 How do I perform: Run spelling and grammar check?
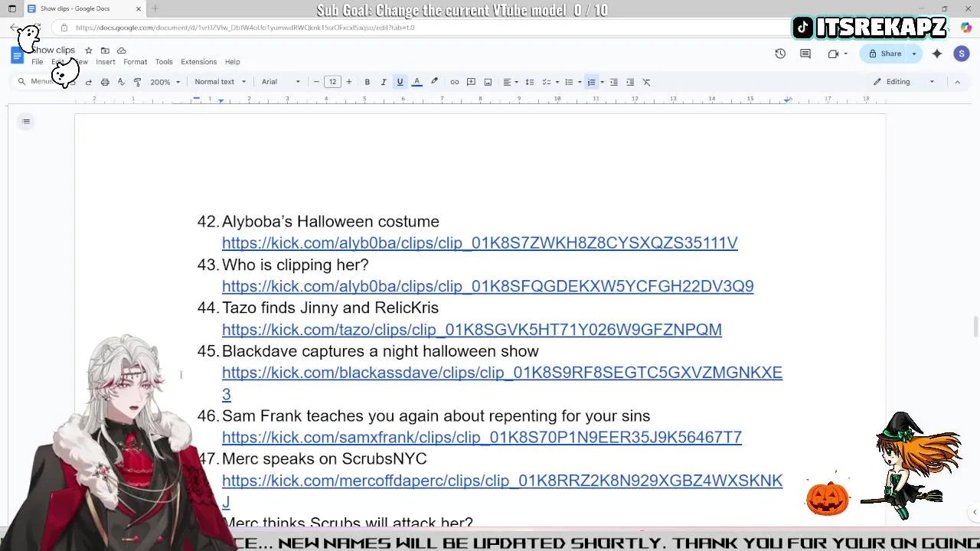pyautogui.click(x=121, y=82)
